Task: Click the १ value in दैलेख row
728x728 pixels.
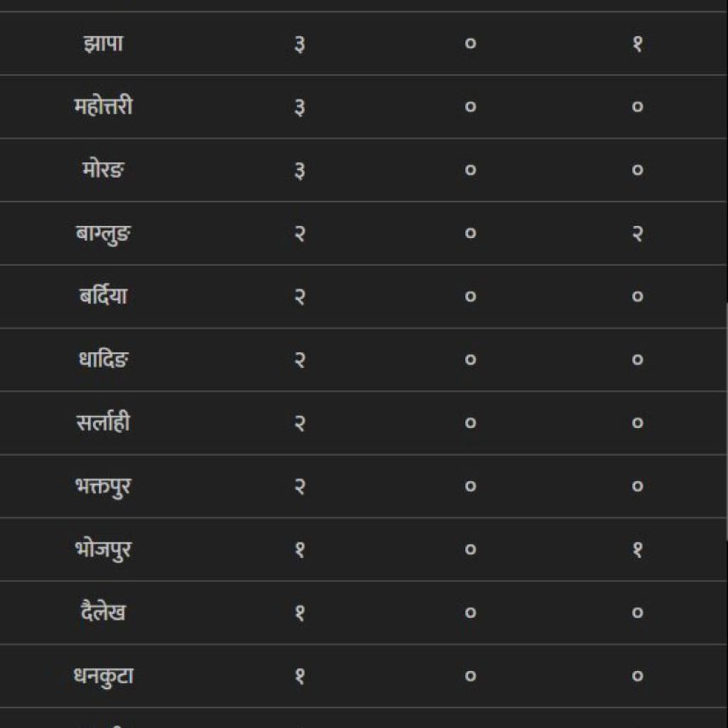Action: pos(299,613)
